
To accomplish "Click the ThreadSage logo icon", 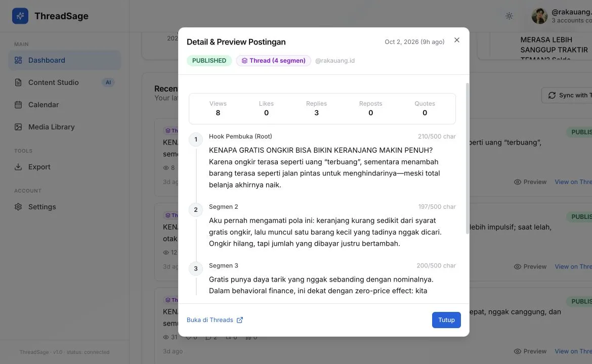I will tap(20, 16).
